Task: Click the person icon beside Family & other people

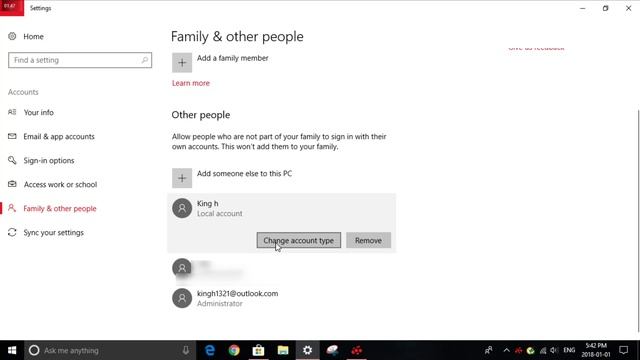Action: [12, 208]
